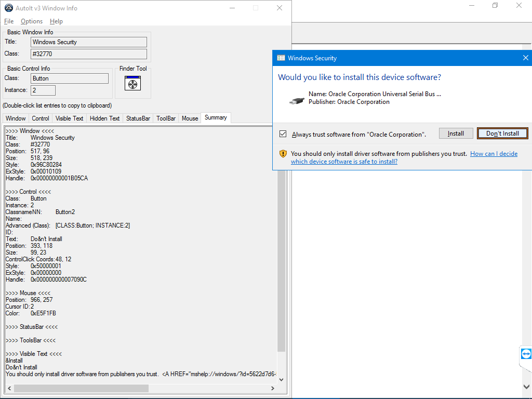Click the Control Handle 0x000000000007090C line

[x=46, y=280]
